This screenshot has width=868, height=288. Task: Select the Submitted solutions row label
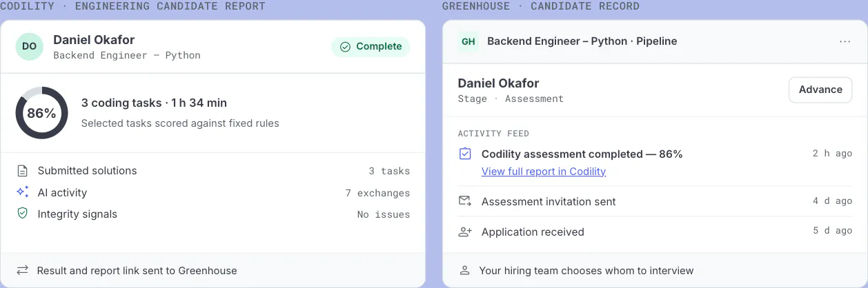point(87,171)
